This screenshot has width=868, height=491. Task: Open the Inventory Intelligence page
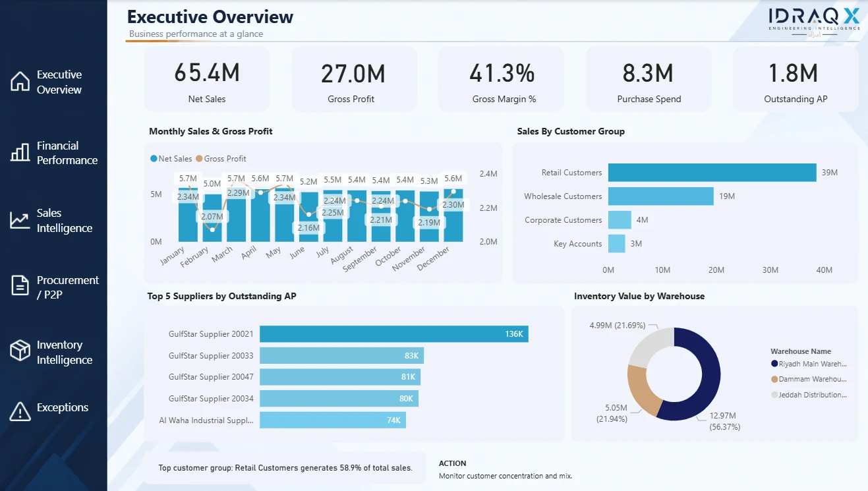coord(65,353)
